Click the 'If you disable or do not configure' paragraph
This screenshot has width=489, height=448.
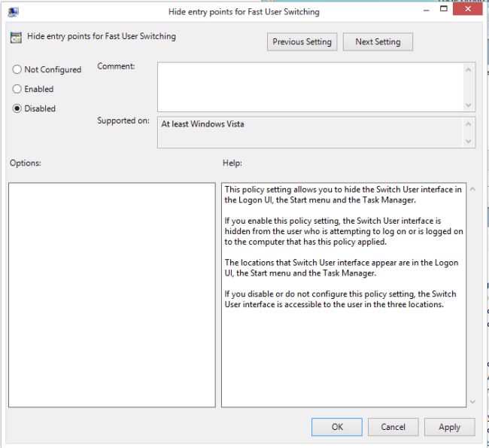340,299
